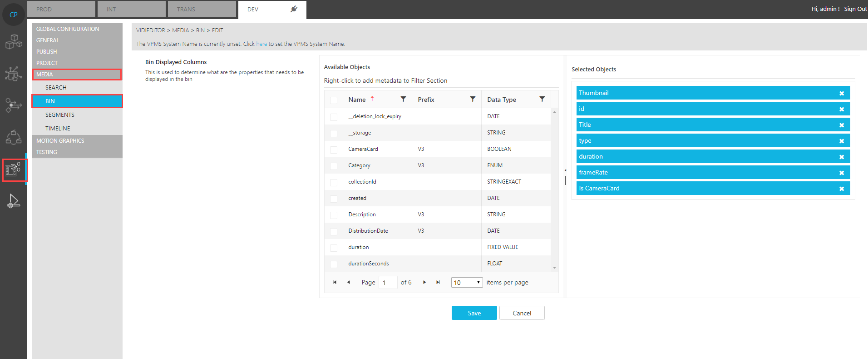Click the page number input field
Viewport: 868px width, 359px height.
388,282
